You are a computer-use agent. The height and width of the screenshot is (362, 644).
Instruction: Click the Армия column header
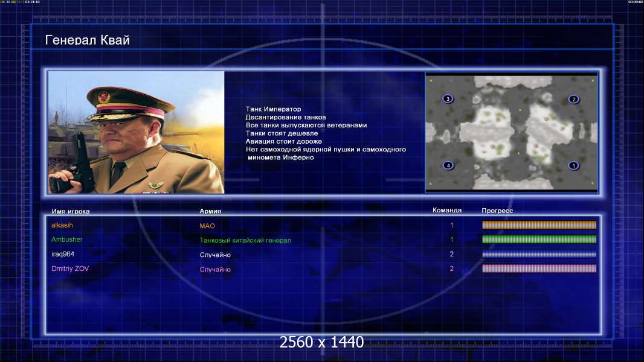pyautogui.click(x=210, y=211)
